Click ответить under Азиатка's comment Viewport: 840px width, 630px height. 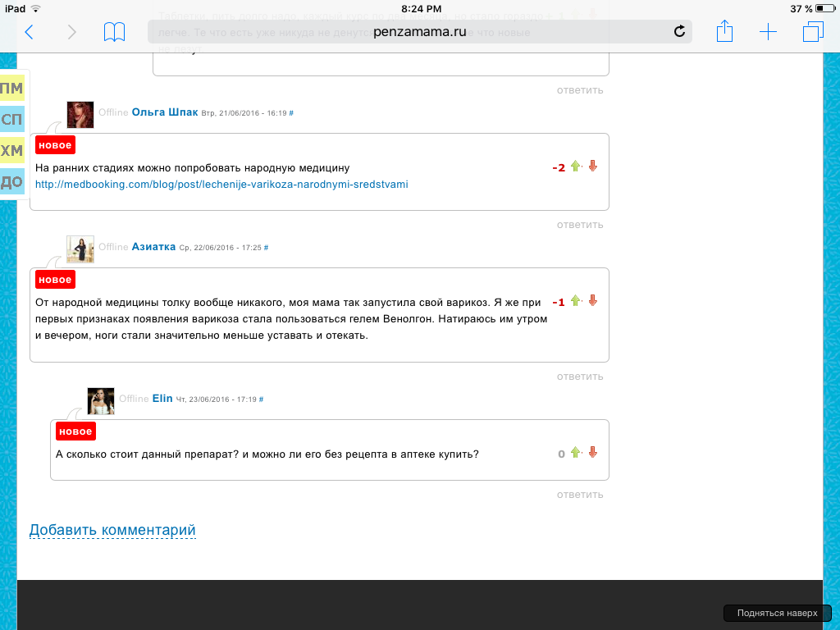pos(580,377)
